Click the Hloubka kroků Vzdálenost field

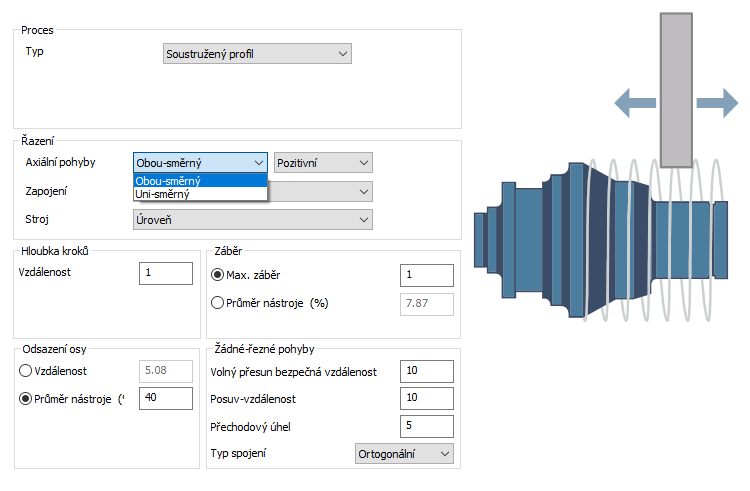click(x=166, y=273)
